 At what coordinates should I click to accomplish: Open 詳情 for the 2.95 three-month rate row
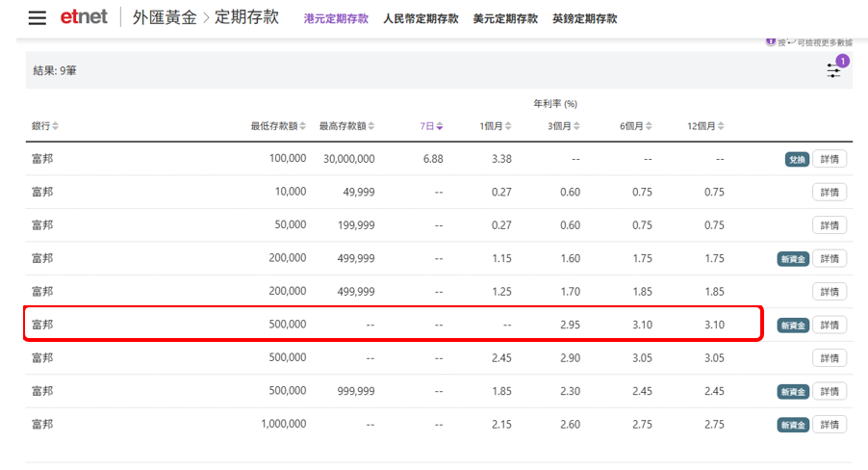pos(830,326)
